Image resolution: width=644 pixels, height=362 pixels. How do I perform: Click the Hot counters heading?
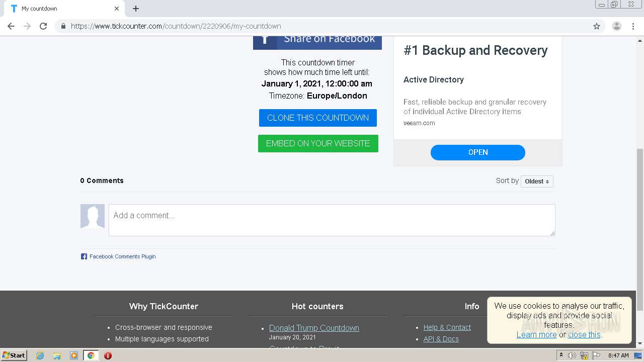coord(317,306)
